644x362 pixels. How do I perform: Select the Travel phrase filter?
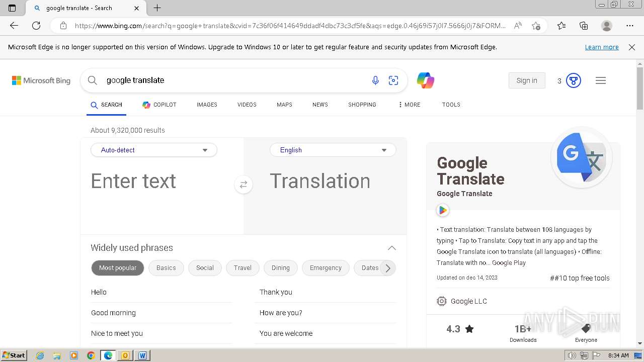point(243,268)
